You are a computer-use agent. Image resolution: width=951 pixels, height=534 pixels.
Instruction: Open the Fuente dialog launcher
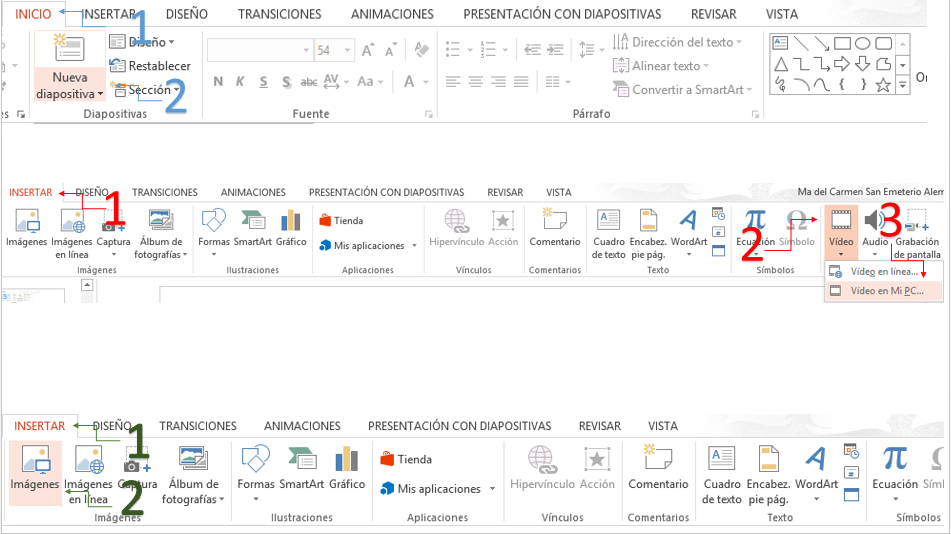pyautogui.click(x=429, y=114)
